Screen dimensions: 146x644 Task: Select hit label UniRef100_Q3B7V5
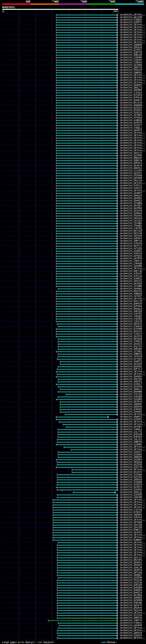pyautogui.click(x=131, y=53)
